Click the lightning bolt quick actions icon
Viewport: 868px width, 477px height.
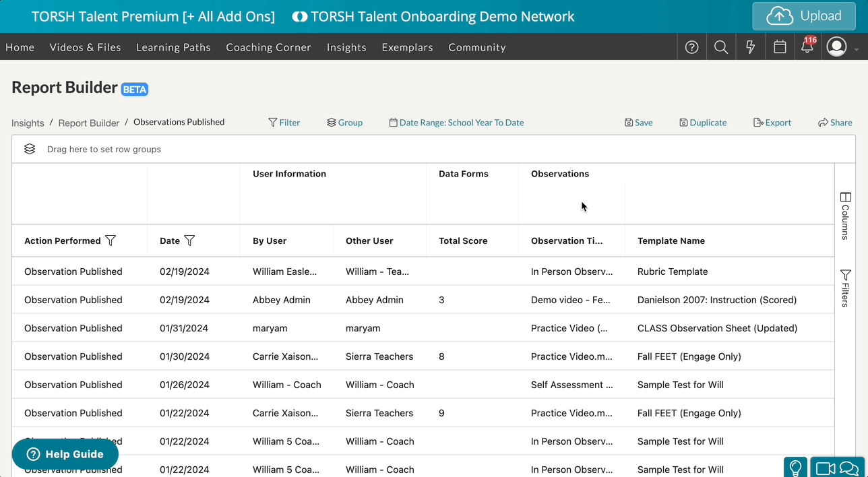pos(750,47)
